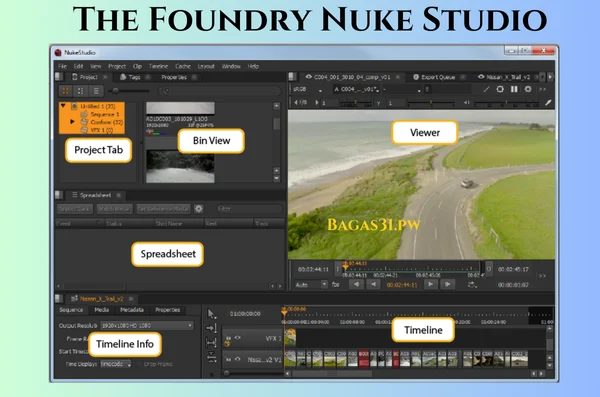Adjust the viewer gain slider
This screenshot has height=397, width=600.
pyautogui.click(x=356, y=103)
